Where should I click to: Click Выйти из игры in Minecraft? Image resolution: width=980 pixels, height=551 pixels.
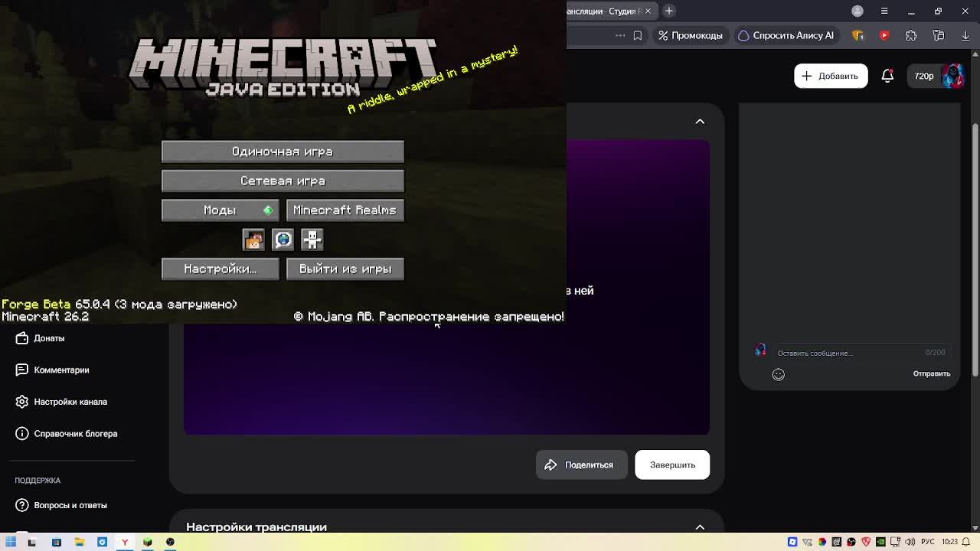[x=345, y=269]
